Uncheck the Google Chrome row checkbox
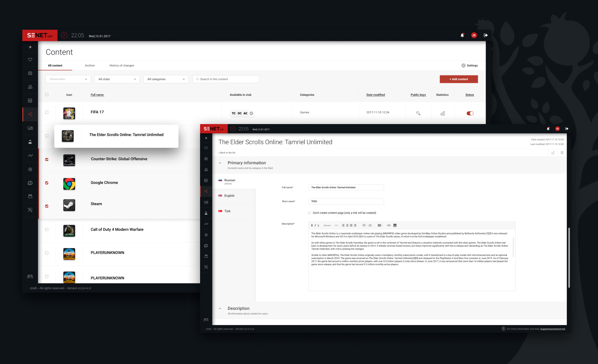 47,183
